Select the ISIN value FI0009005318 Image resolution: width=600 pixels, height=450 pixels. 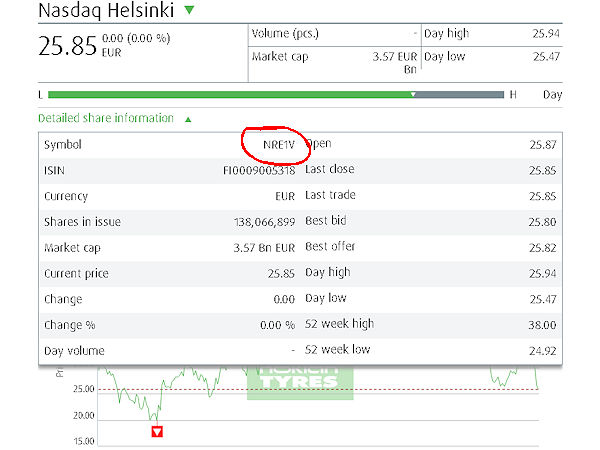[x=259, y=170]
